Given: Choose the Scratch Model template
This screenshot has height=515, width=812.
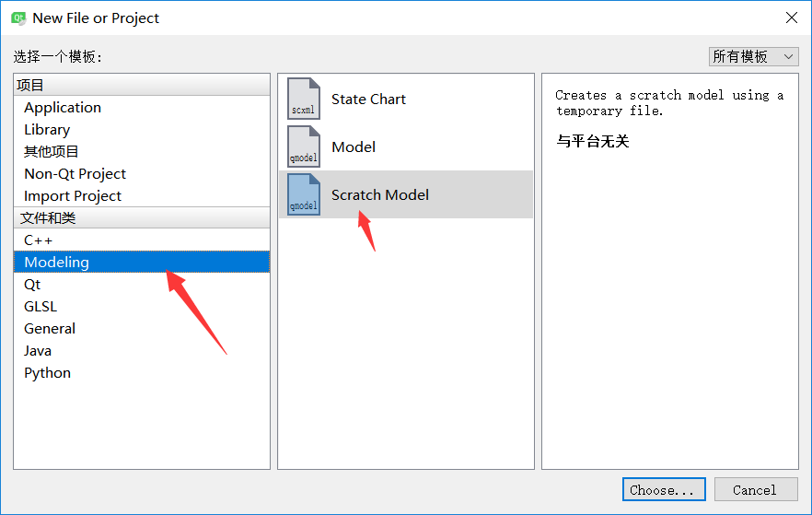Looking at the screenshot, I should point(406,194).
